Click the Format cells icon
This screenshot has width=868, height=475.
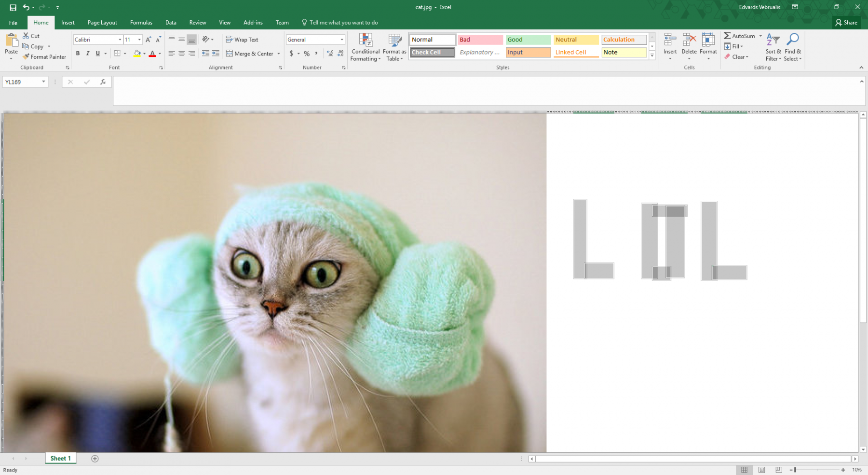(x=708, y=40)
